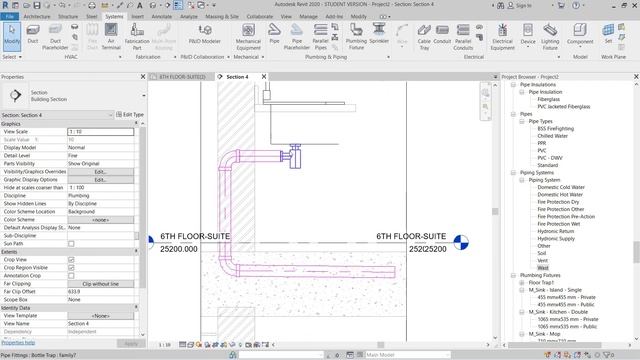Image resolution: width=640 pixels, height=360 pixels.
Task: Place Mechanical Equipment
Action: [x=248, y=37]
